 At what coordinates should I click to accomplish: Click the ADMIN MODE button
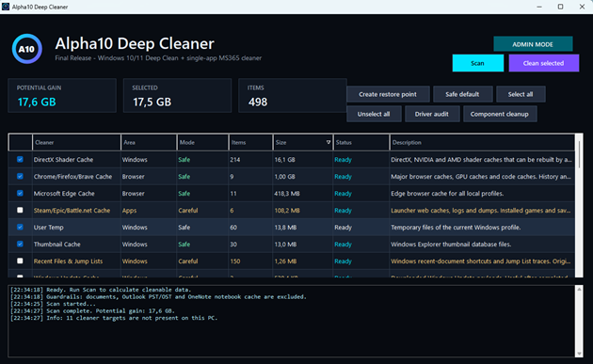[533, 44]
